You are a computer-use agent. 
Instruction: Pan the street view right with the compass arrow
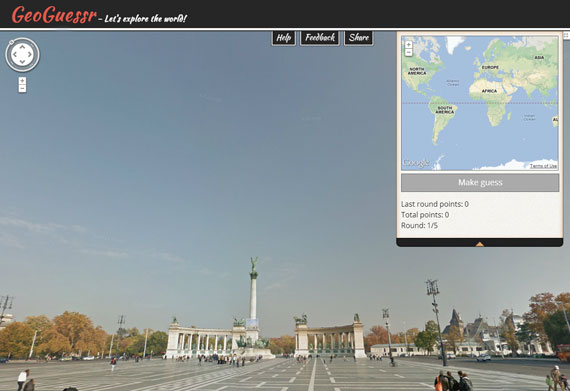pos(30,55)
